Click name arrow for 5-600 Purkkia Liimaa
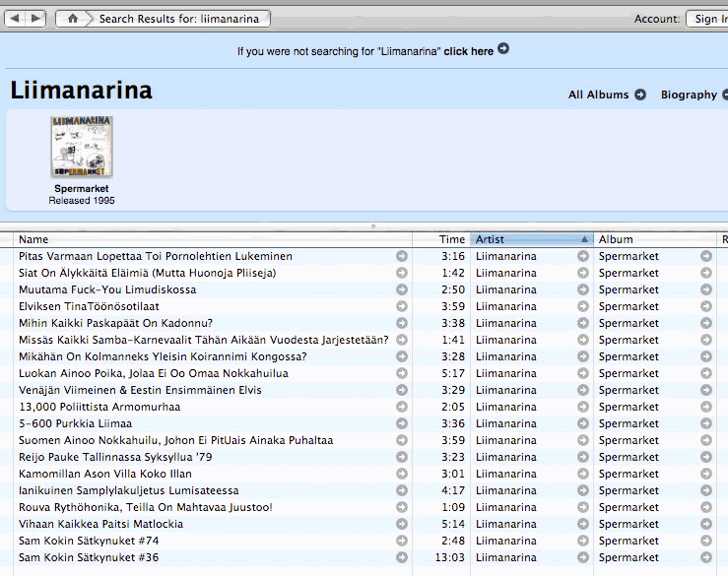This screenshot has width=728, height=576. (x=401, y=424)
